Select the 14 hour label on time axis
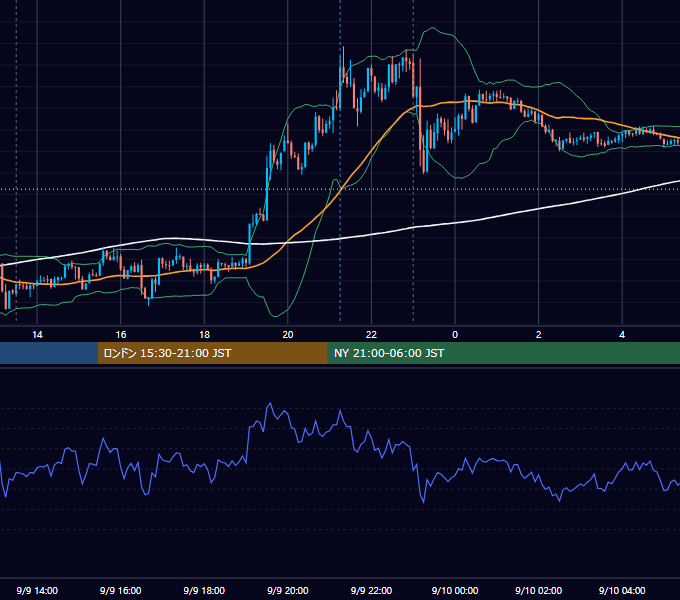Image resolution: width=680 pixels, height=600 pixels. pos(37,335)
